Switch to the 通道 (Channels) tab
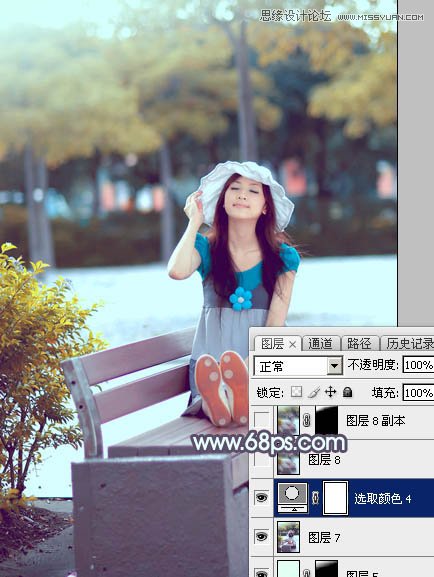 (x=320, y=344)
